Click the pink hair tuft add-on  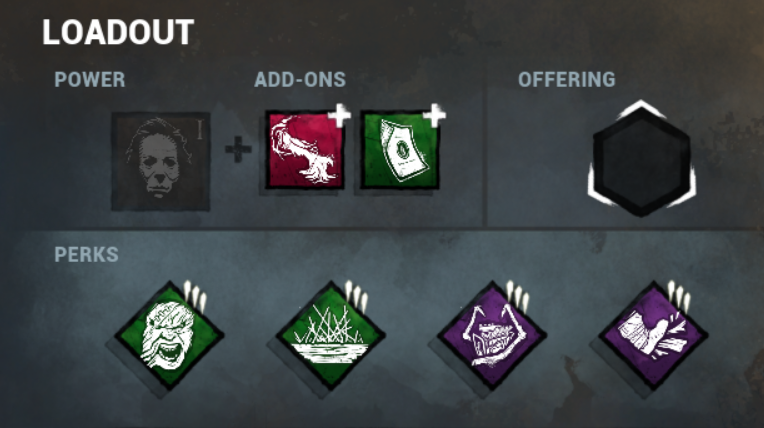click(x=305, y=150)
